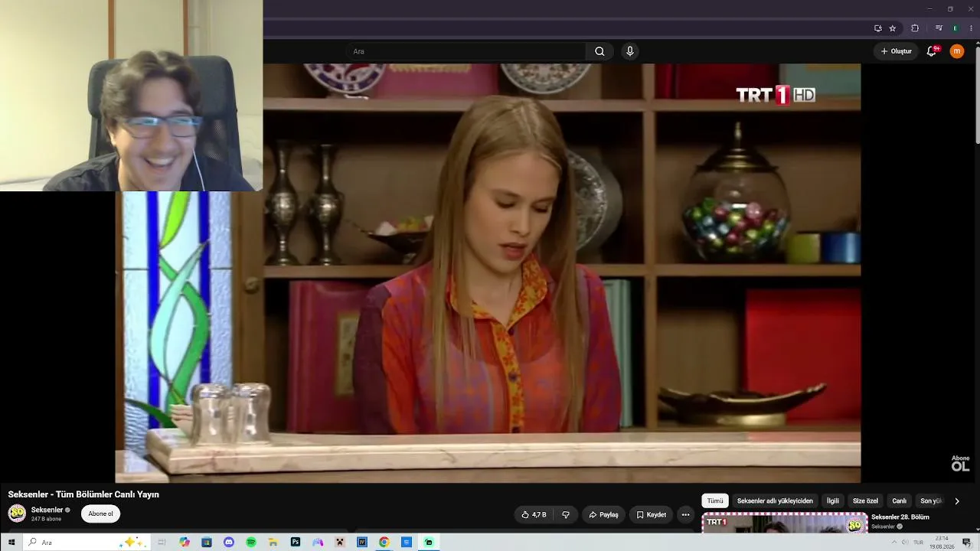Open Spotify from the taskbar
Viewport: 980px width, 551px height.
click(251, 543)
